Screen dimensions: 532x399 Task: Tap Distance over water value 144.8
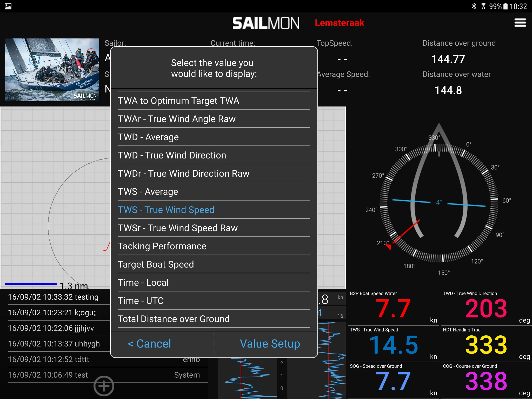(448, 90)
